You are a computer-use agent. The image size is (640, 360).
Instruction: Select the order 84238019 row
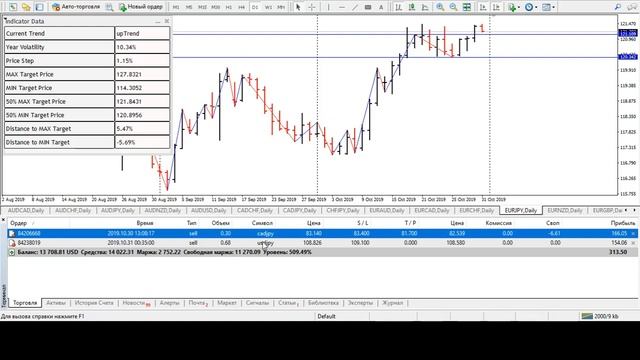(322, 243)
